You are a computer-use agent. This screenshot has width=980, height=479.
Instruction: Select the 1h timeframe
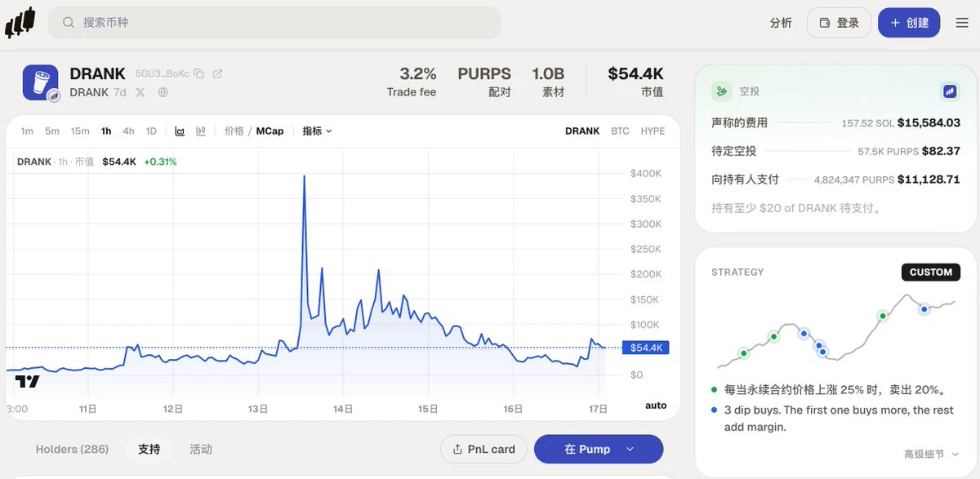(106, 131)
